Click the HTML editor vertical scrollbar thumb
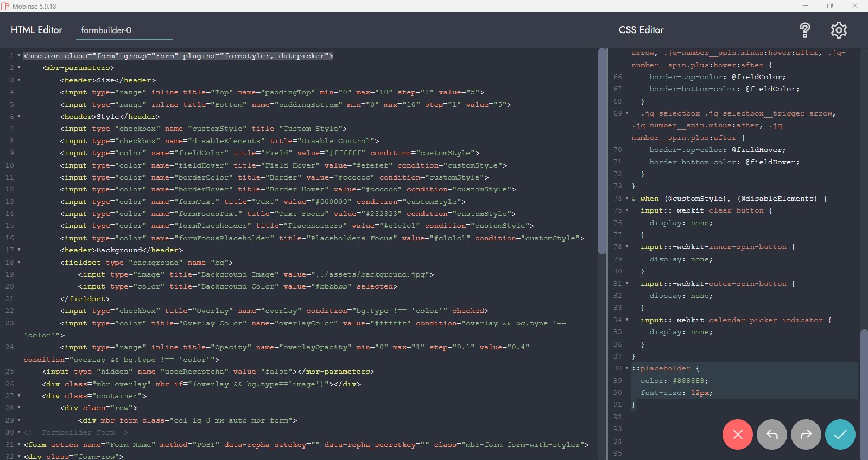Image resolution: width=868 pixels, height=460 pixels. click(x=601, y=151)
